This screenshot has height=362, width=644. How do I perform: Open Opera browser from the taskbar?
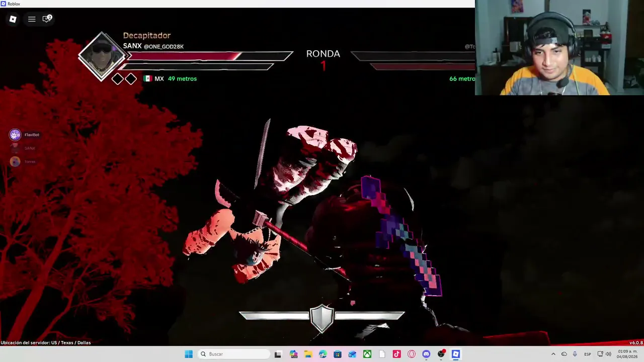pyautogui.click(x=412, y=354)
